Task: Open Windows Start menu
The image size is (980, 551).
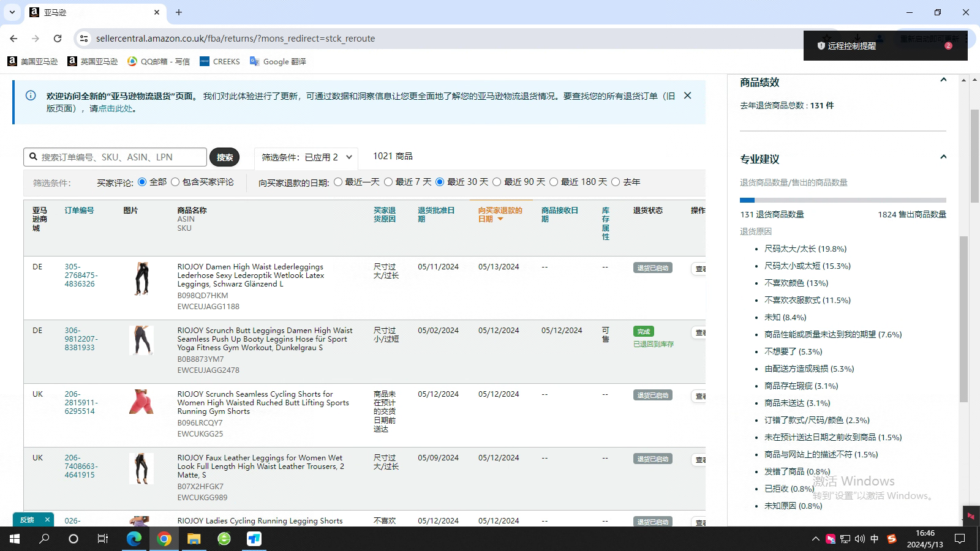Action: (15, 539)
